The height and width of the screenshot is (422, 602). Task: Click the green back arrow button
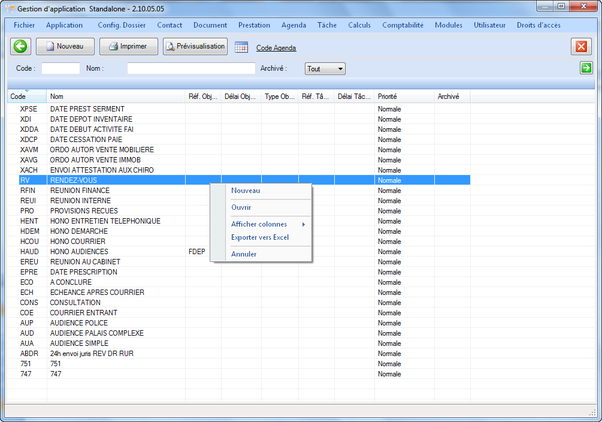point(20,46)
